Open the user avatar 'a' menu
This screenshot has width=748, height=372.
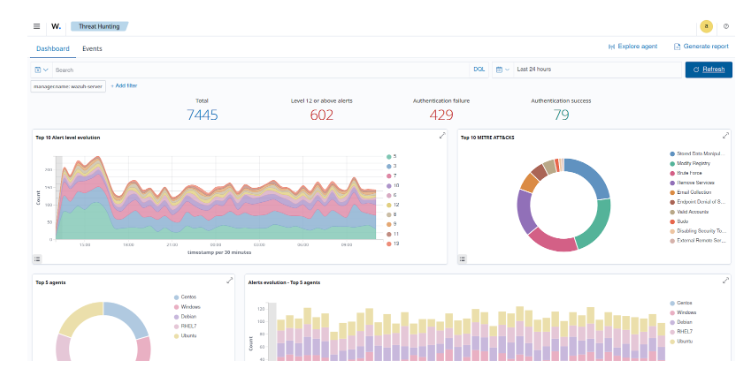(706, 27)
